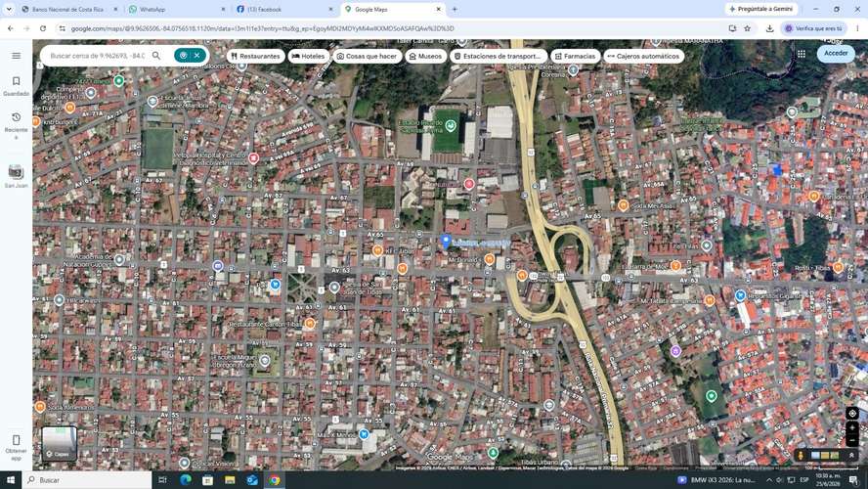Viewport: 868px width, 489px height.
Task: Open Chrome from the taskbar
Action: pyautogui.click(x=275, y=480)
